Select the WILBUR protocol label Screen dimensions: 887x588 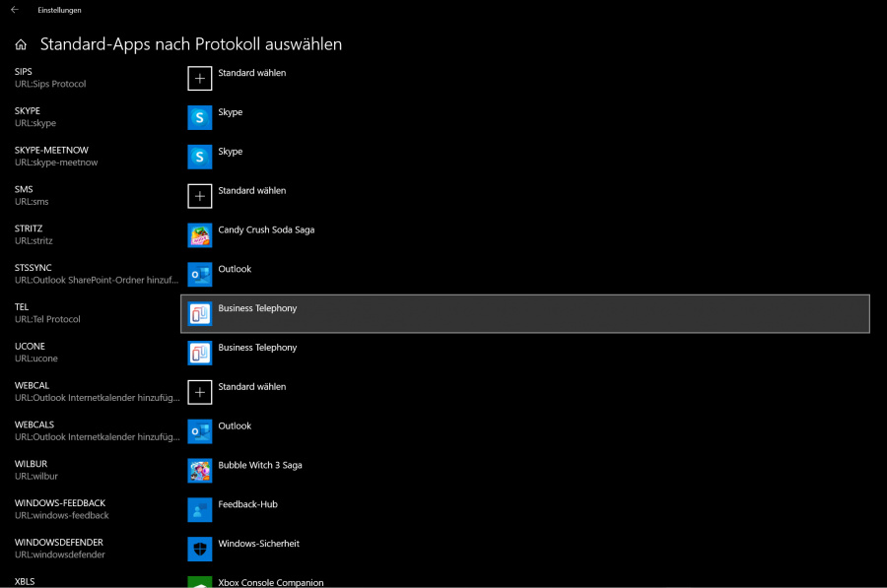click(x=32, y=464)
